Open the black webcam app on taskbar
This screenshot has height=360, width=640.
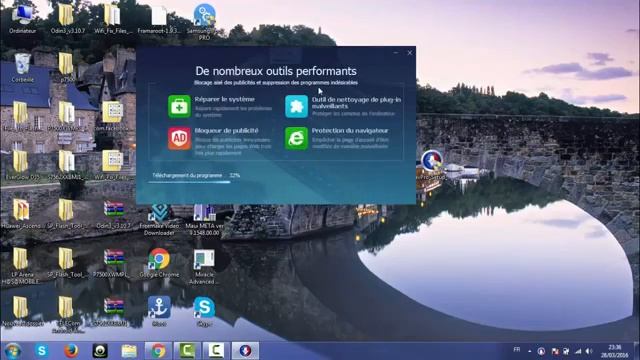coord(100,351)
